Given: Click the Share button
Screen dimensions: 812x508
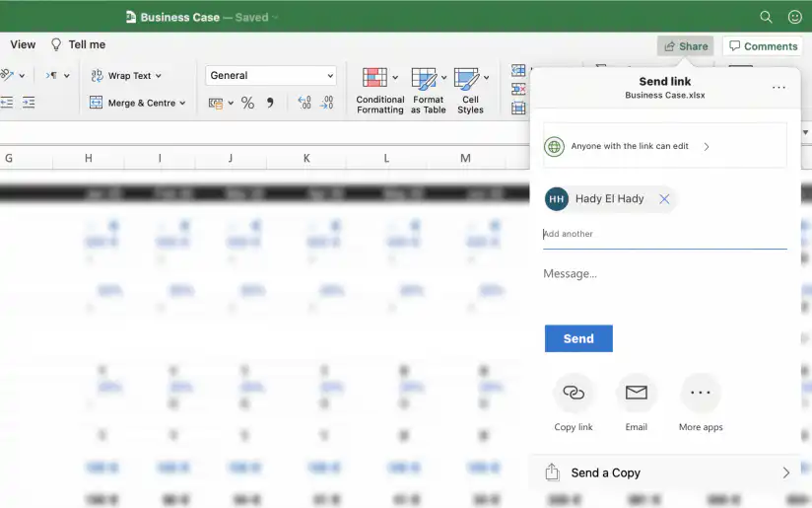Looking at the screenshot, I should pyautogui.click(x=686, y=46).
